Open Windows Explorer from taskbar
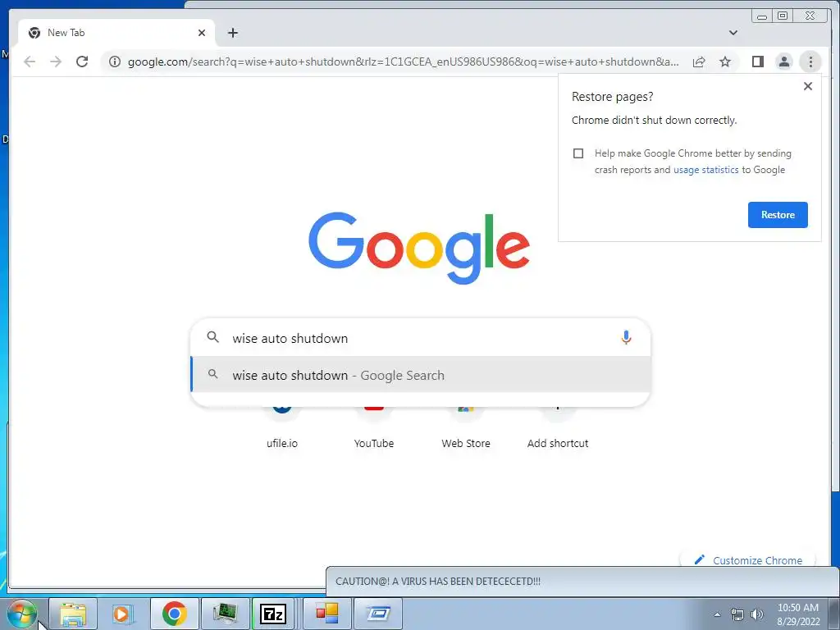Screen dimensions: 840x630 (73, 614)
